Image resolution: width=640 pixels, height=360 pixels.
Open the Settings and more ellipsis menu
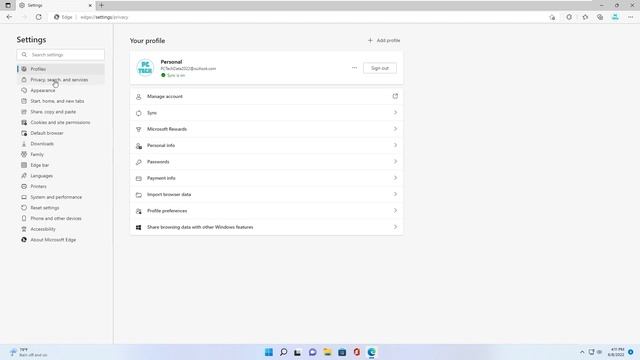(x=631, y=17)
